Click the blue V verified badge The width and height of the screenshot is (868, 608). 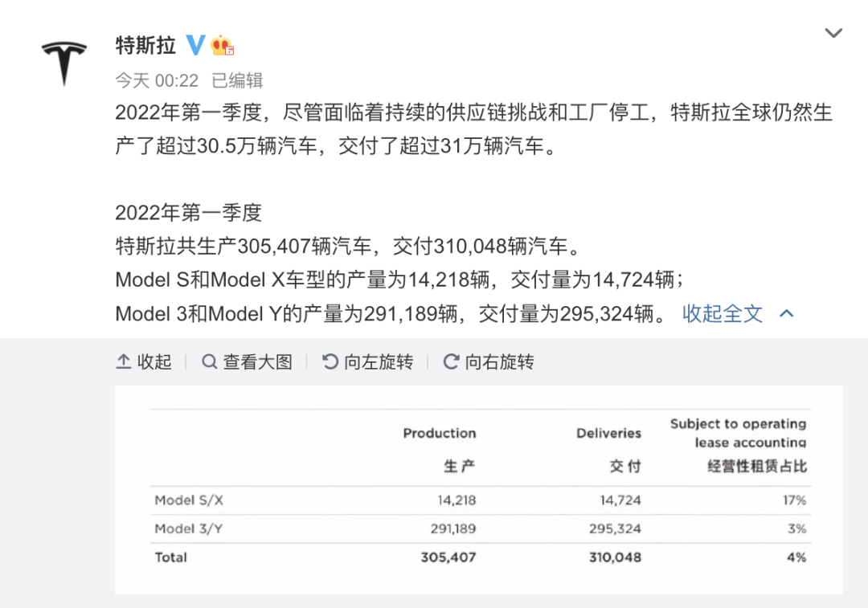coord(195,45)
